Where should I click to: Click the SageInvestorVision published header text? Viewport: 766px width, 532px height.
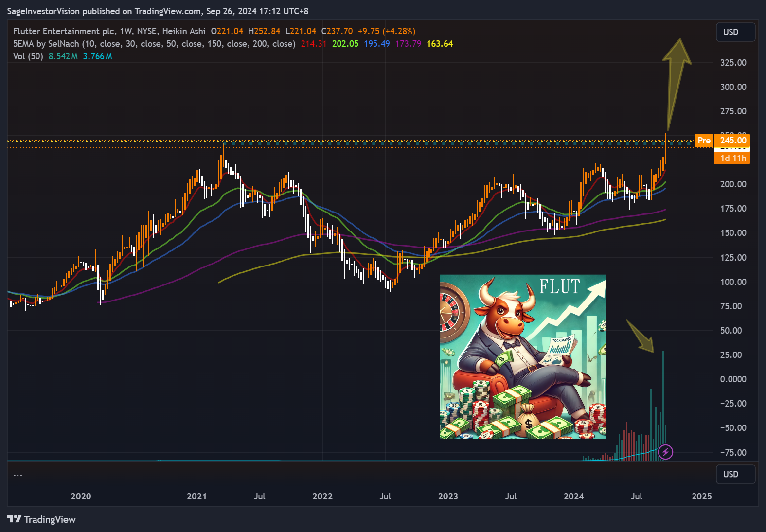(x=158, y=11)
